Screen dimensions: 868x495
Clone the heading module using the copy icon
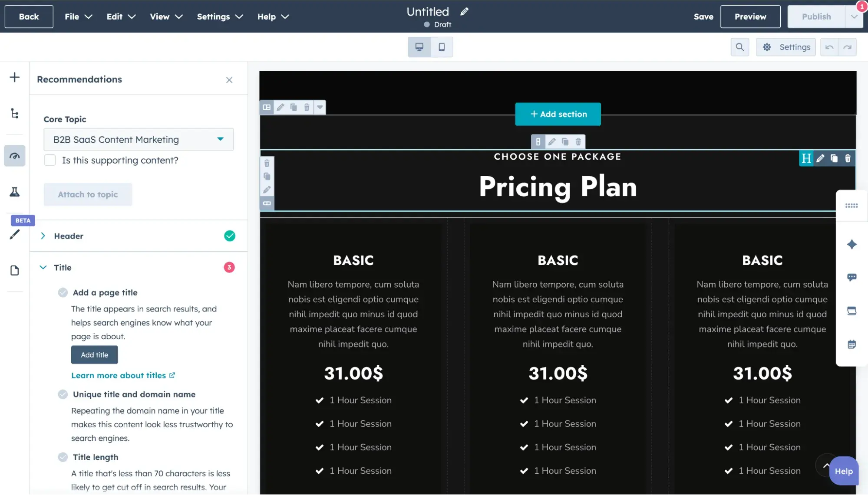[x=834, y=158]
